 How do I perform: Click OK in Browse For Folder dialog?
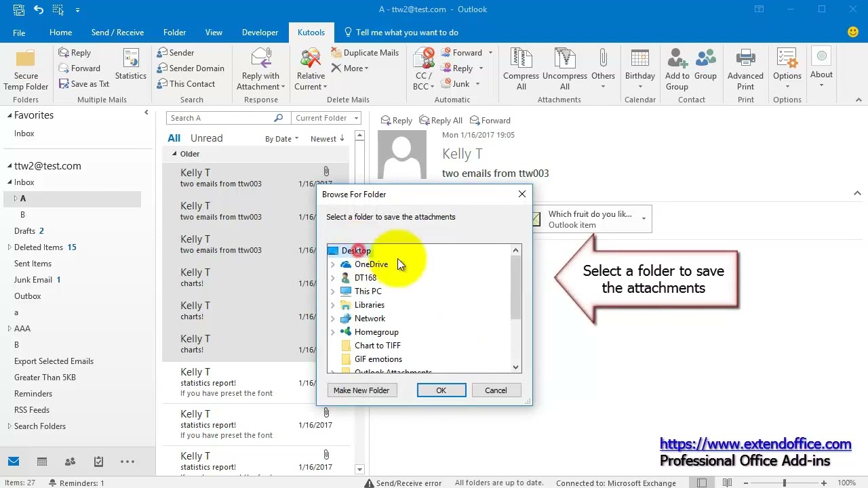point(441,390)
